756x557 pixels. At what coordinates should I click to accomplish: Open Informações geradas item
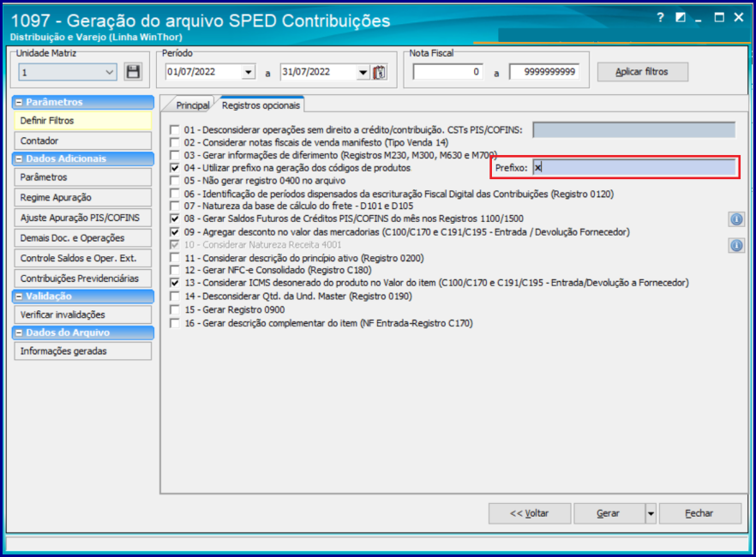tap(83, 351)
